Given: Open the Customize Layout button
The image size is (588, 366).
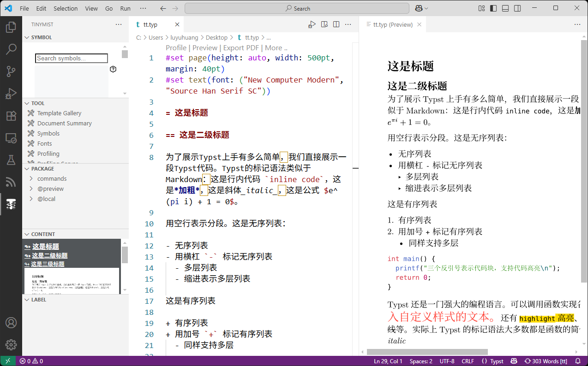Looking at the screenshot, I should [481, 8].
